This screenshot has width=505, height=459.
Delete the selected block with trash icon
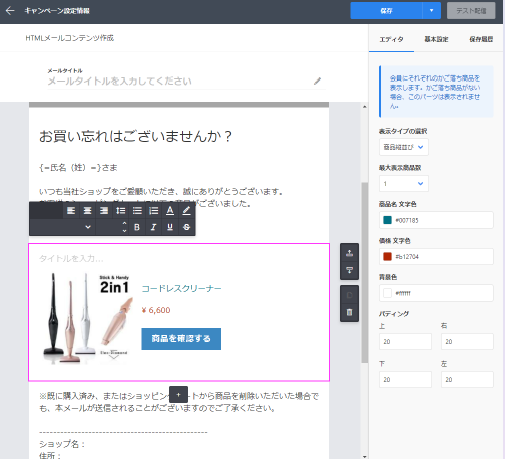pos(349,312)
